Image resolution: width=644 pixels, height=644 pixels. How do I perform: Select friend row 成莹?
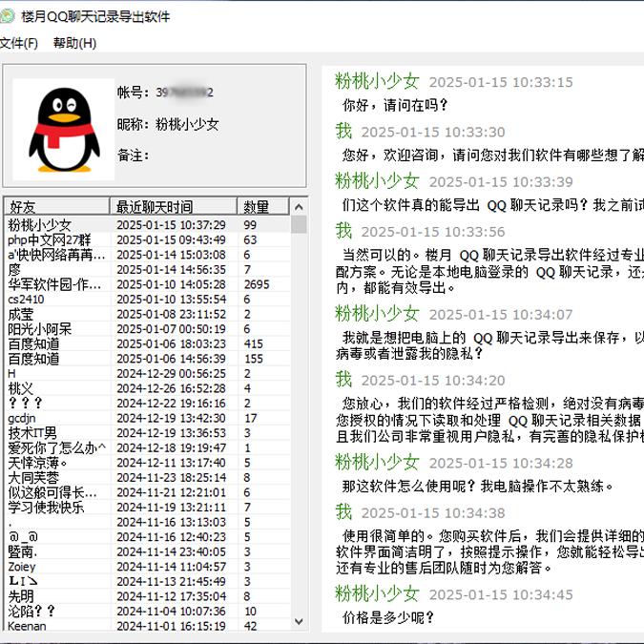pos(147,314)
